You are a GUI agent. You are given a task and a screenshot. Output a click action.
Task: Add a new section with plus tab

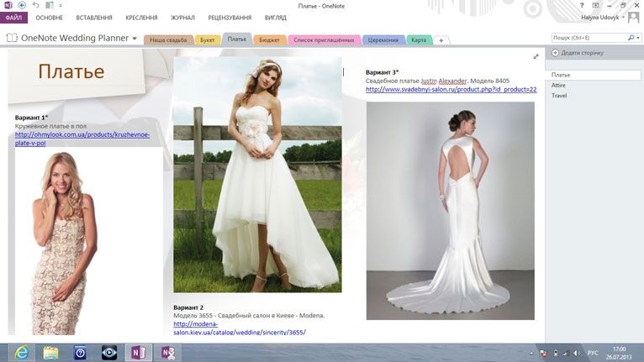441,40
